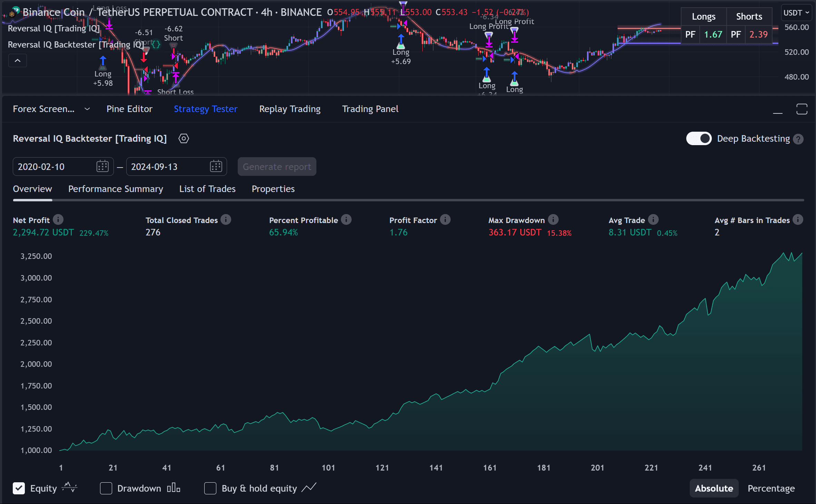Click the 560.00 price scale label
The height and width of the screenshot is (504, 816).
pyautogui.click(x=797, y=27)
